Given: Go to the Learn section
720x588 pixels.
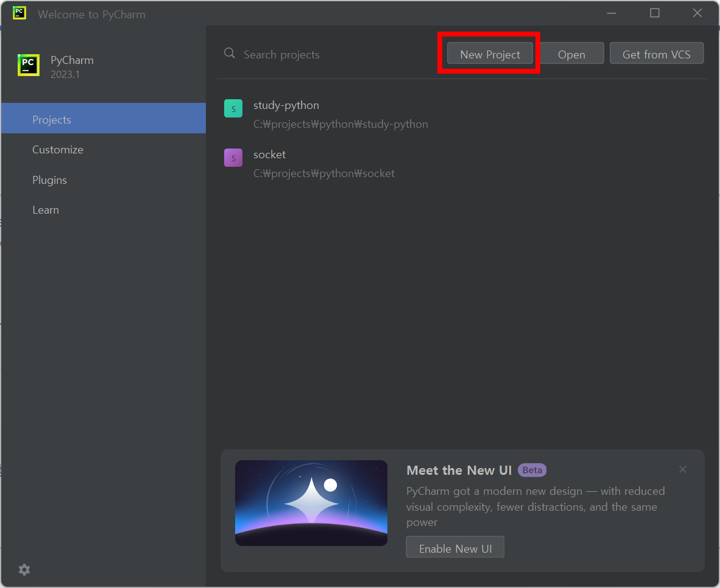Looking at the screenshot, I should 104,210.
